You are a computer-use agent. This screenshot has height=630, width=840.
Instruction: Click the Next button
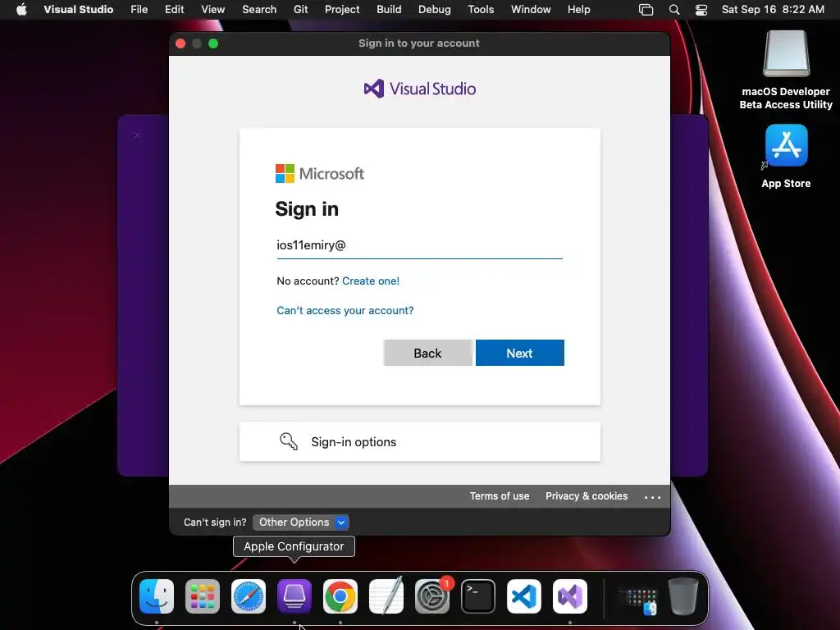pos(519,353)
